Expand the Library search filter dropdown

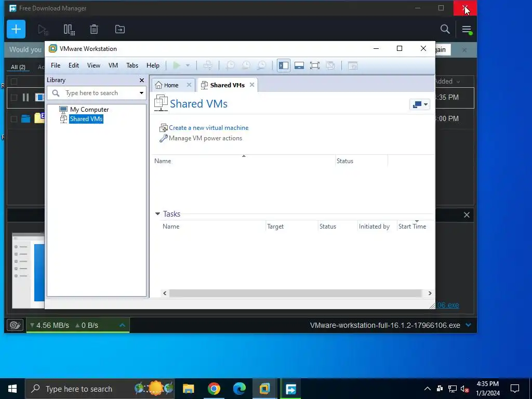pyautogui.click(x=141, y=93)
